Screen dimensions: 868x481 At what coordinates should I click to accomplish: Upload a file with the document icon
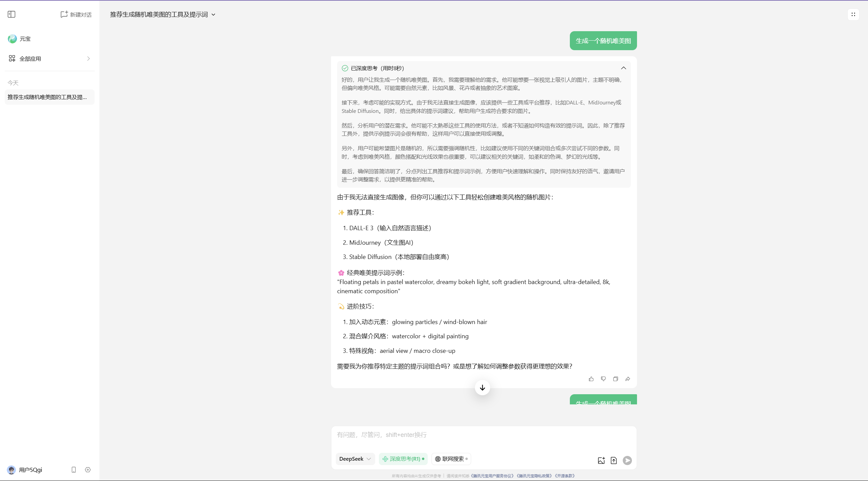pyautogui.click(x=614, y=460)
